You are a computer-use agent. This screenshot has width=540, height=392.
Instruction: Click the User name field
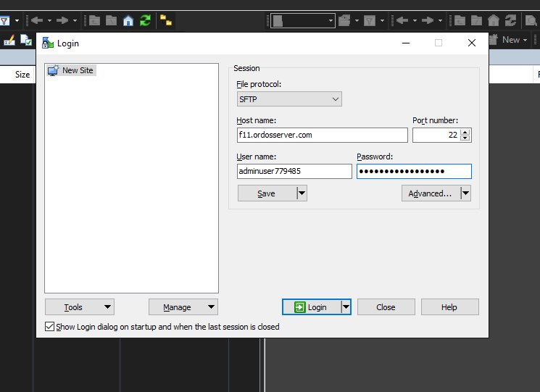point(294,171)
